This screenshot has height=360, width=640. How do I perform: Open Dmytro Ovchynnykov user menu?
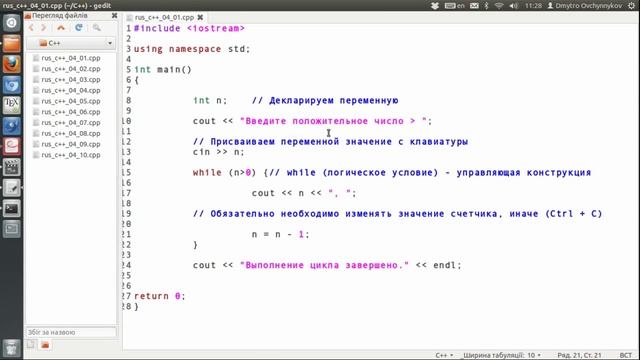tap(584, 6)
